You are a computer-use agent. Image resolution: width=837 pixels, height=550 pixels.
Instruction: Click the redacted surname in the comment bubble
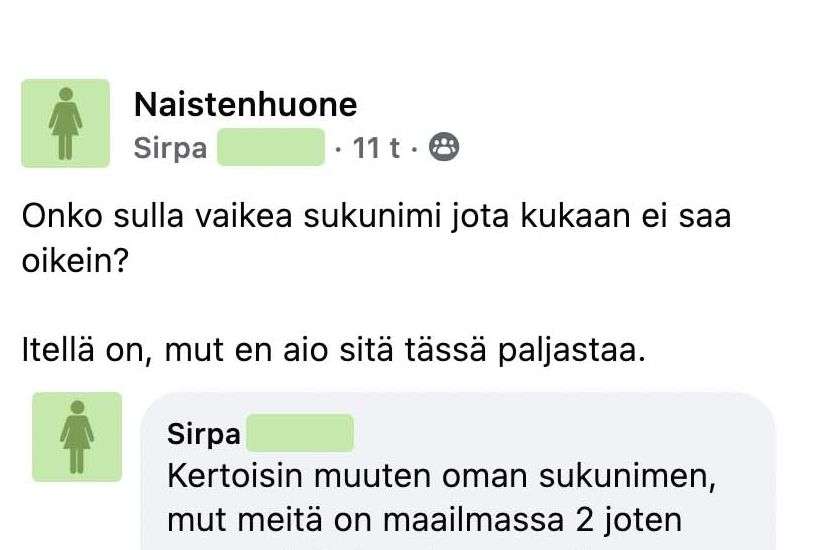tap(299, 435)
